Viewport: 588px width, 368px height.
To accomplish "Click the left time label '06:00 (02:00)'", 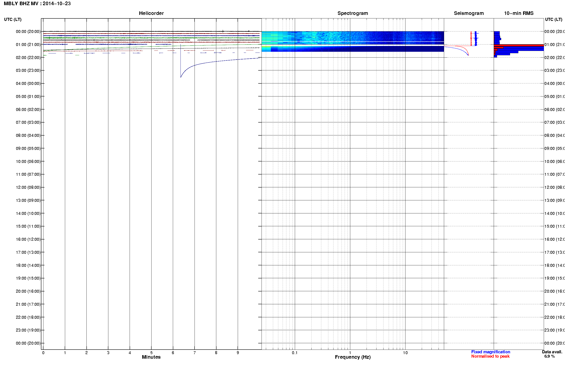I will point(28,109).
